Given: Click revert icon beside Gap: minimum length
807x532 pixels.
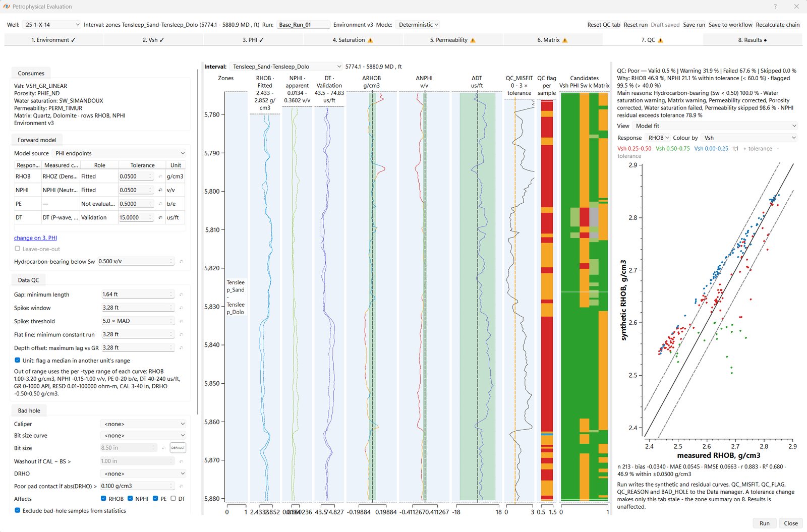Looking at the screenshot, I should pyautogui.click(x=181, y=294).
